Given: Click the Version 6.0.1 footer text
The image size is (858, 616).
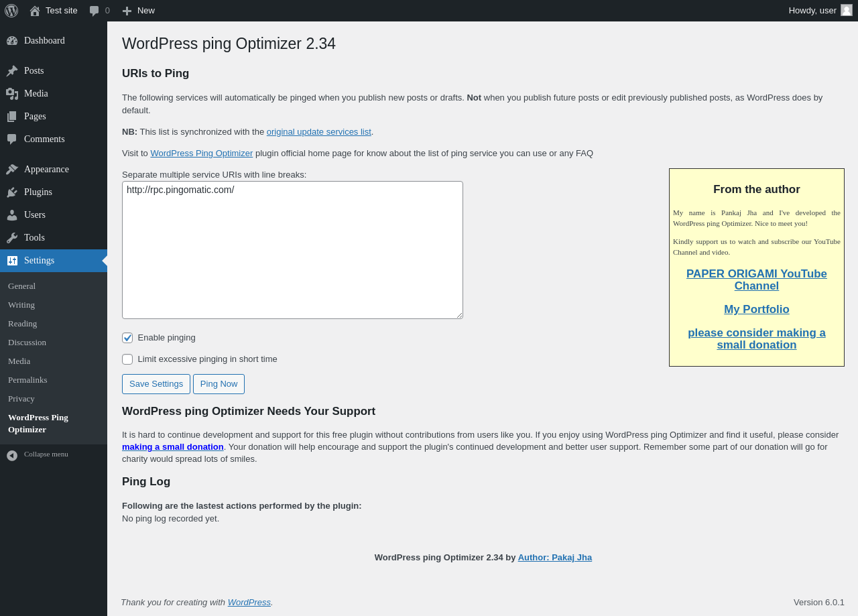Looking at the screenshot, I should click(x=819, y=603).
